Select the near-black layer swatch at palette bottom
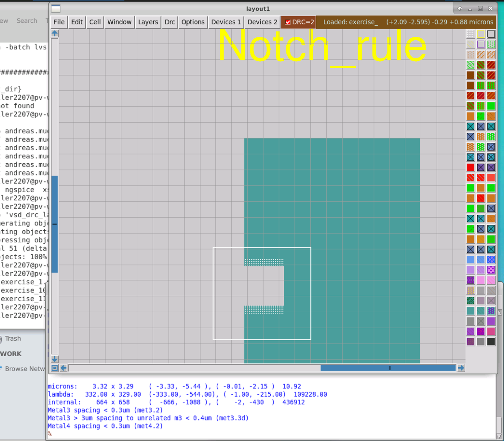Viewport: 504px width, 441px height. coord(491,342)
